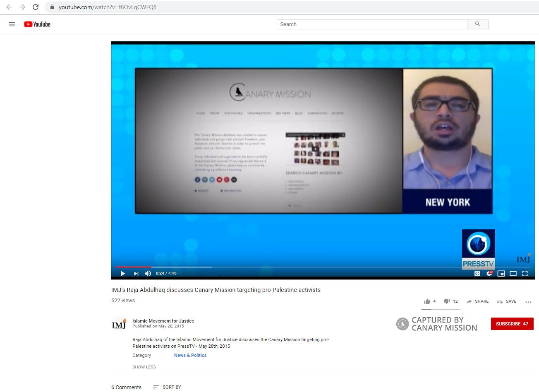Mute the video volume
Viewport: 539px width, 392px height.
[148, 273]
